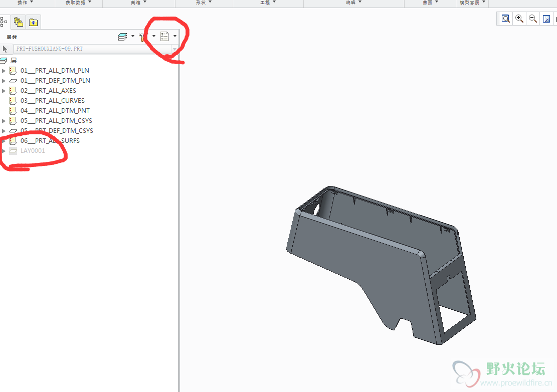The width and height of the screenshot is (557, 392).
Task: Select the 03__PRT_ALL_CURVES layer name
Action: click(53, 100)
